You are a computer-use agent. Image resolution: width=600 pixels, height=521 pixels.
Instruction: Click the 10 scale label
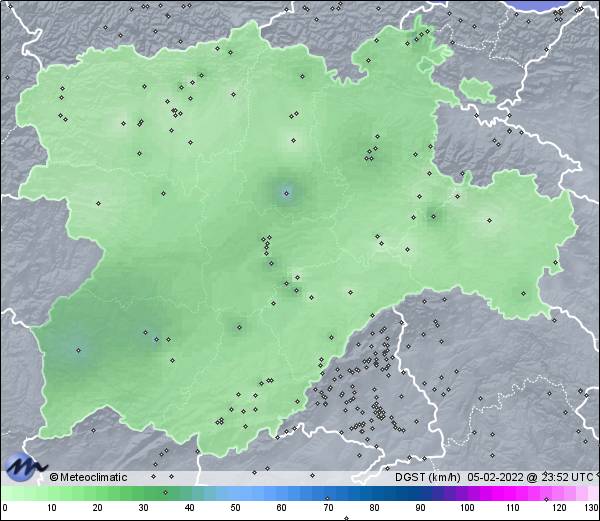(x=52, y=508)
